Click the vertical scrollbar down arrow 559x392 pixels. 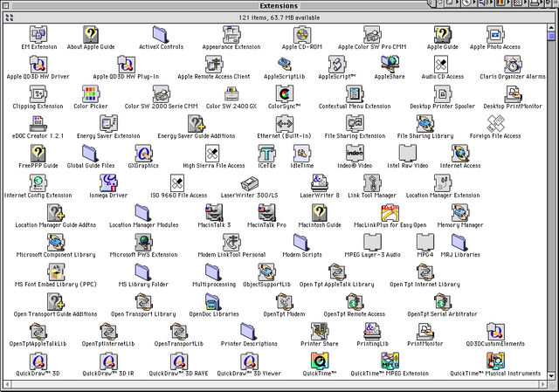coord(551,376)
